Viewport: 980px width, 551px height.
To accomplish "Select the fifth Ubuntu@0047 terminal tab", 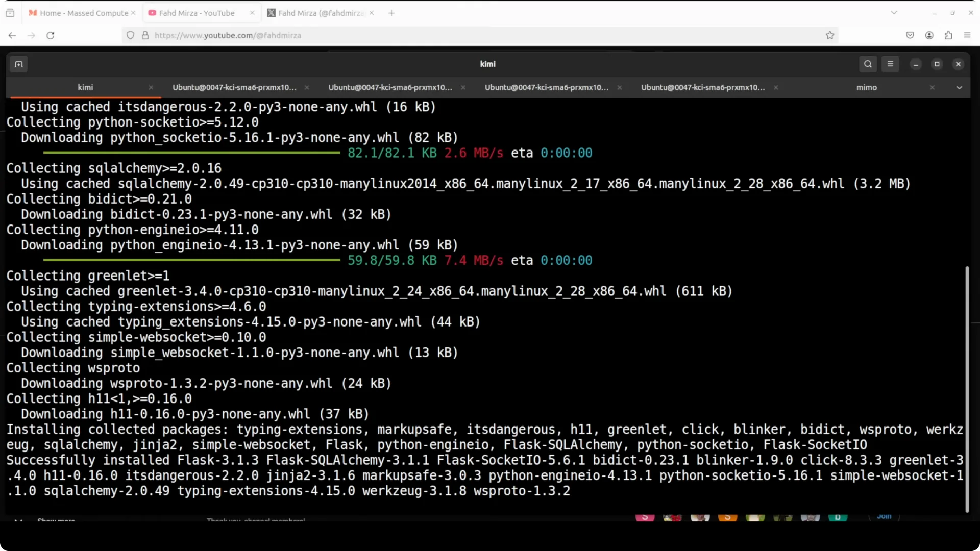I will tap(703, 88).
